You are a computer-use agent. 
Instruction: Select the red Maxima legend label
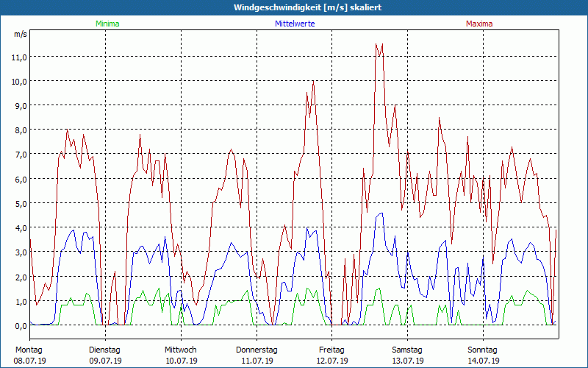coord(479,24)
